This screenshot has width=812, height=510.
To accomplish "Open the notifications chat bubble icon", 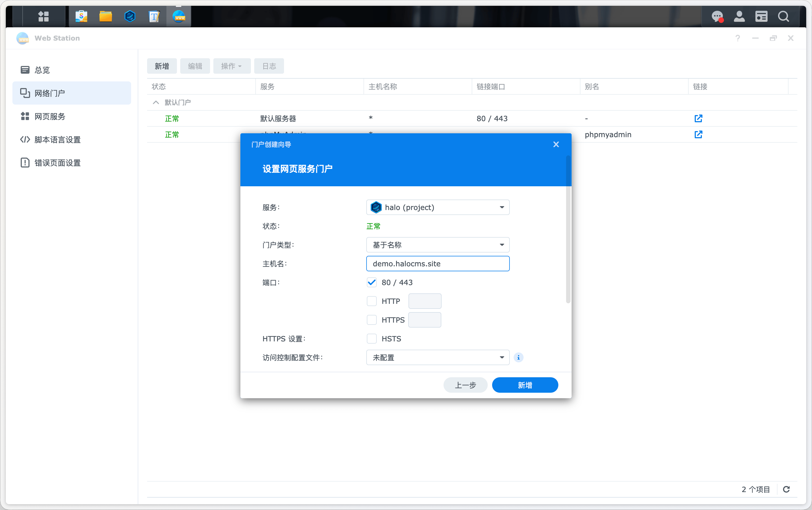I will click(x=717, y=16).
